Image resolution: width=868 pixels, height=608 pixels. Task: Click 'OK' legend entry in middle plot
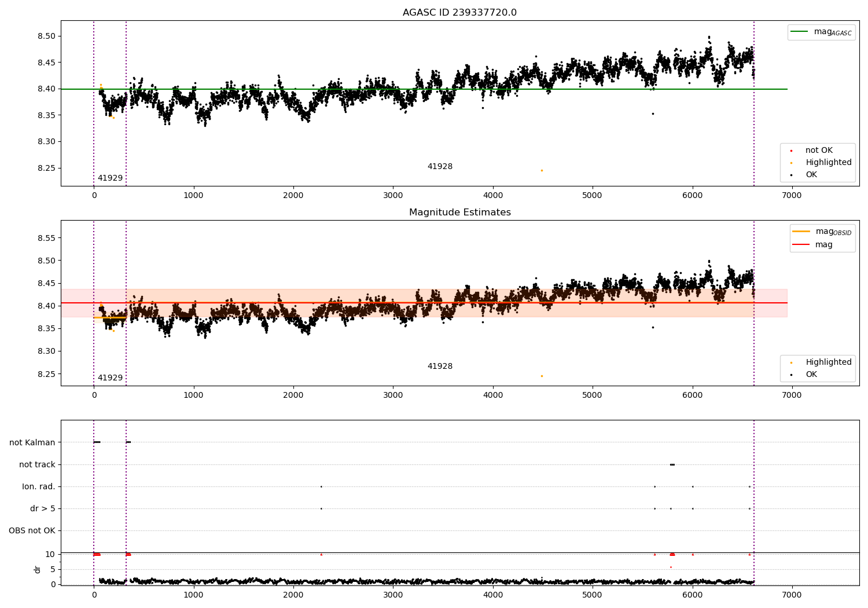coord(804,375)
